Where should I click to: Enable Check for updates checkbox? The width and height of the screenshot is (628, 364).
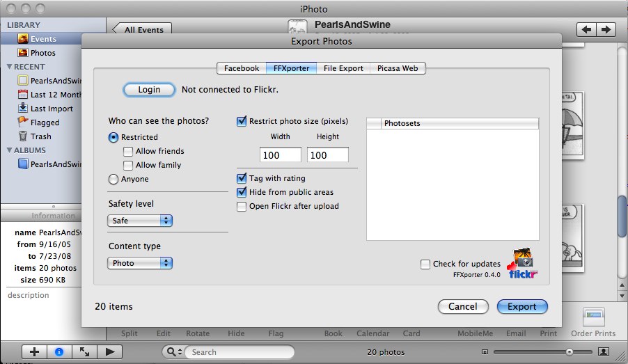[425, 264]
